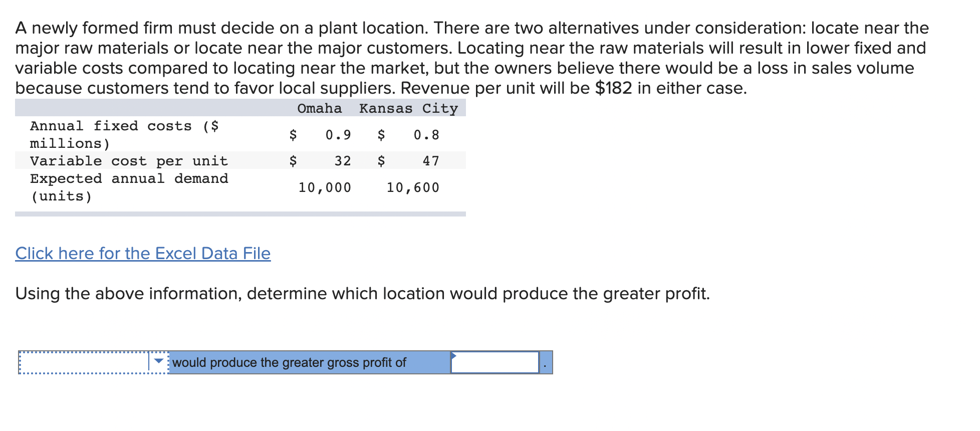Click the blue triangle marker on profit field
The height and width of the screenshot is (431, 980).
click(x=453, y=356)
